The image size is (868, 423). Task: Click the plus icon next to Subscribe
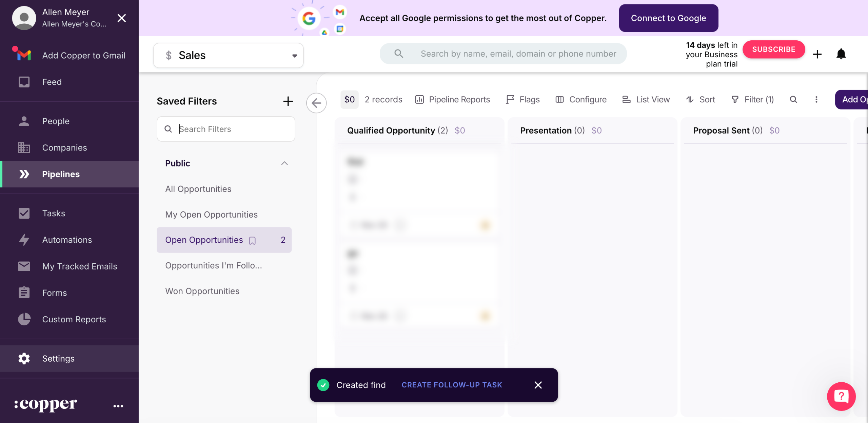click(817, 54)
